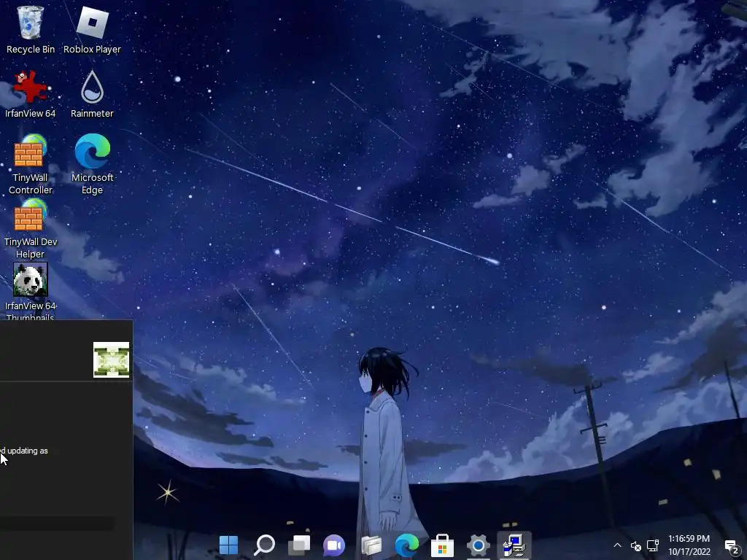Open Settings gear on the taskbar
Viewport: 747px width, 560px height.
click(x=479, y=545)
